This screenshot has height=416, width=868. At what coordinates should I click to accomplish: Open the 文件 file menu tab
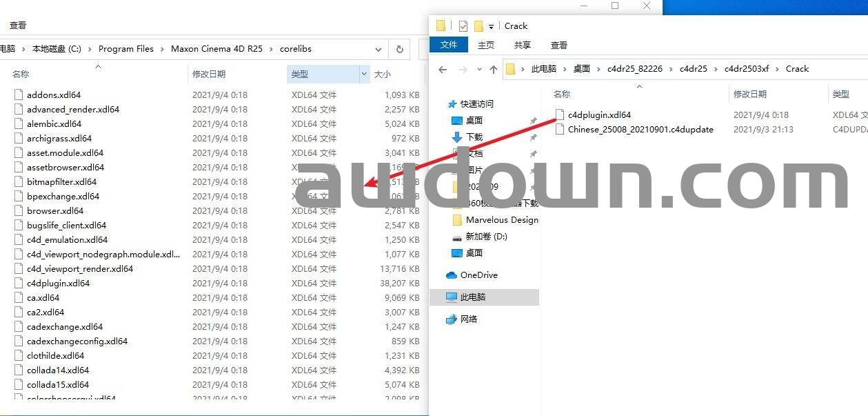(x=449, y=45)
